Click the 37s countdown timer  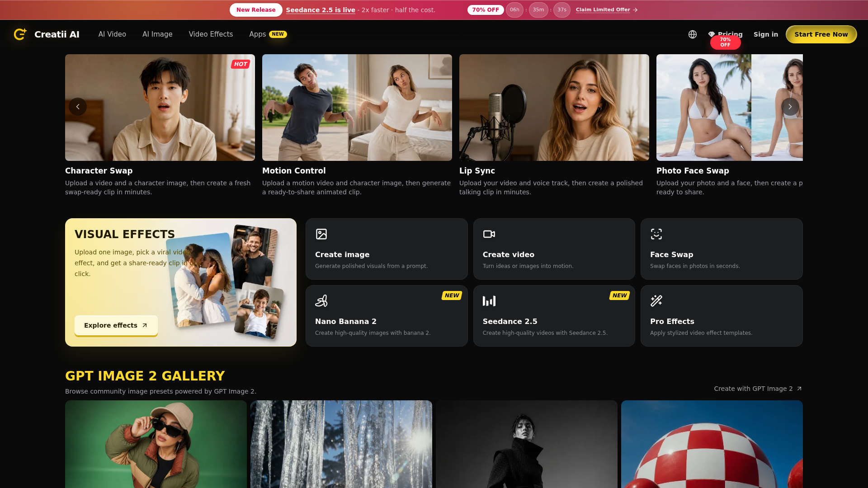click(562, 10)
